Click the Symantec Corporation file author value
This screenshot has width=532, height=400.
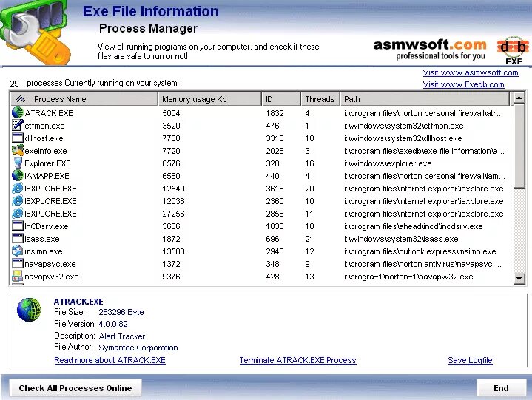[138, 348]
